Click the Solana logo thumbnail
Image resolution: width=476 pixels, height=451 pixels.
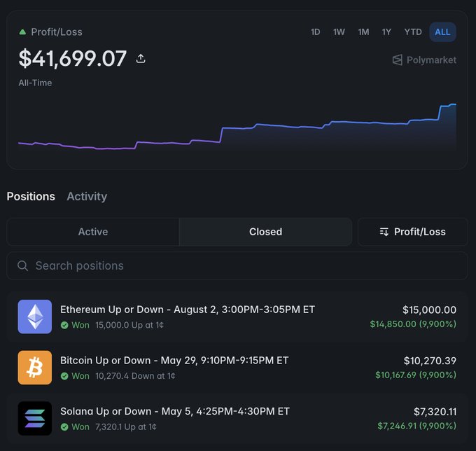point(34,419)
